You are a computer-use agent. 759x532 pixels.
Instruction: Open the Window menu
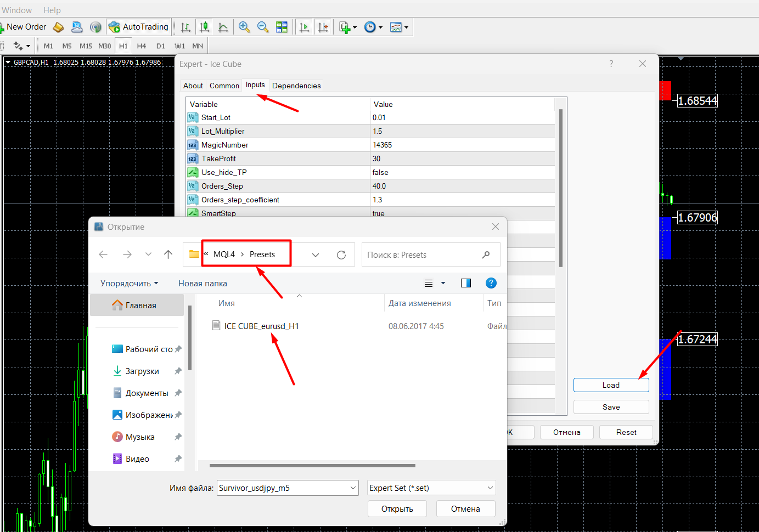pyautogui.click(x=17, y=10)
